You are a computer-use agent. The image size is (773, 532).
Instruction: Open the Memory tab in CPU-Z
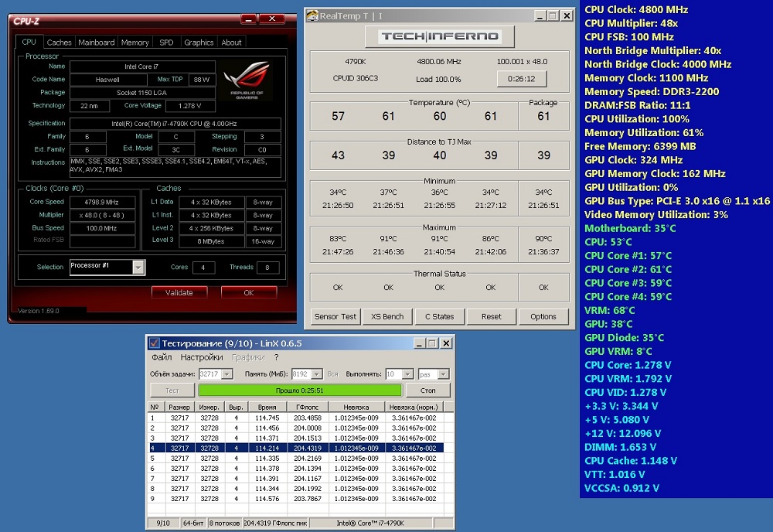(135, 43)
